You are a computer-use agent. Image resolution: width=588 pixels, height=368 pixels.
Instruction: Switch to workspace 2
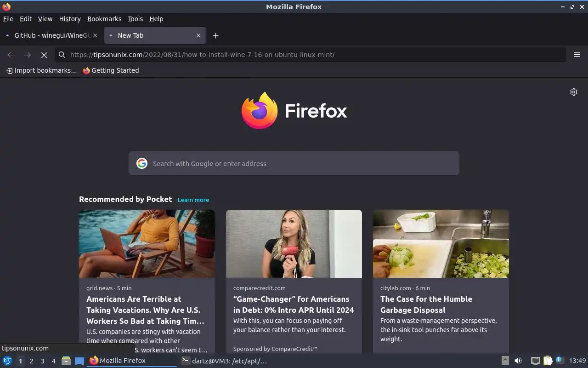pyautogui.click(x=31, y=361)
